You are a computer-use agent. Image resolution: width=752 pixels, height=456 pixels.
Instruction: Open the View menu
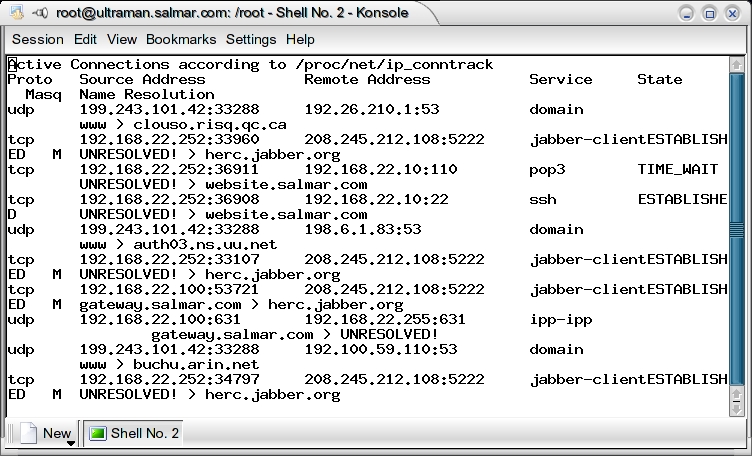(x=121, y=40)
